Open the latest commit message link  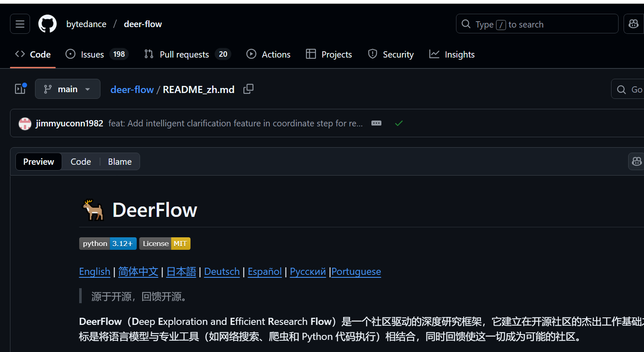tap(236, 123)
